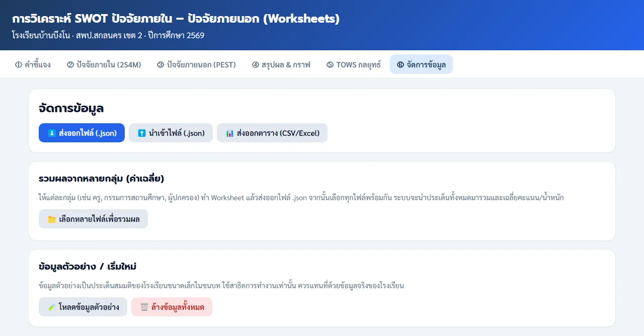644x336 pixels.
Task: Go to สรุปผล & กราฟ tab
Action: pyautogui.click(x=281, y=64)
